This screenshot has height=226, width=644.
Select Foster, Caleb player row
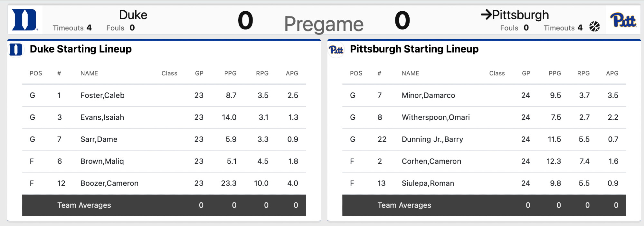pyautogui.click(x=102, y=95)
